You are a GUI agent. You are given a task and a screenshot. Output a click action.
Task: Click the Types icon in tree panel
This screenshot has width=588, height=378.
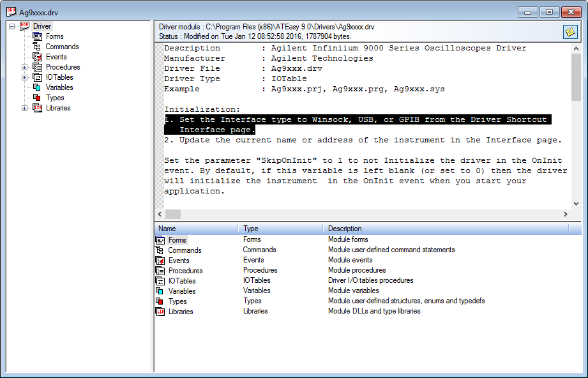point(37,98)
